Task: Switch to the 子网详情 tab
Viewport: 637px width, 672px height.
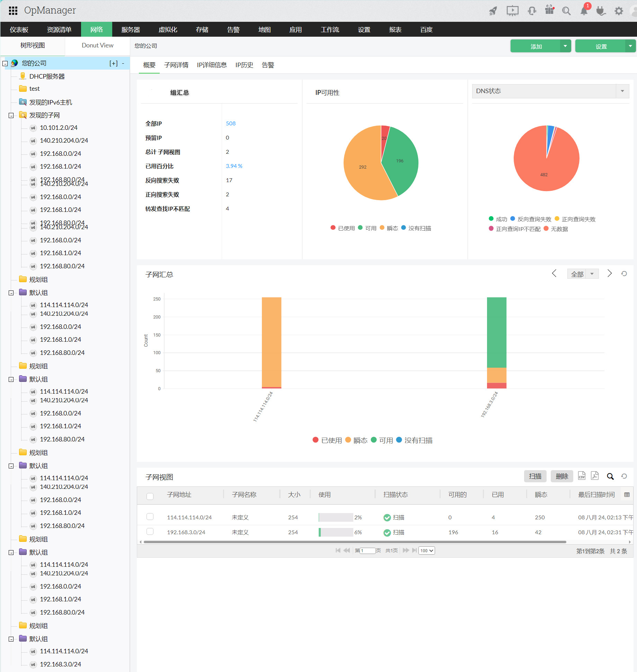Action: pos(176,65)
